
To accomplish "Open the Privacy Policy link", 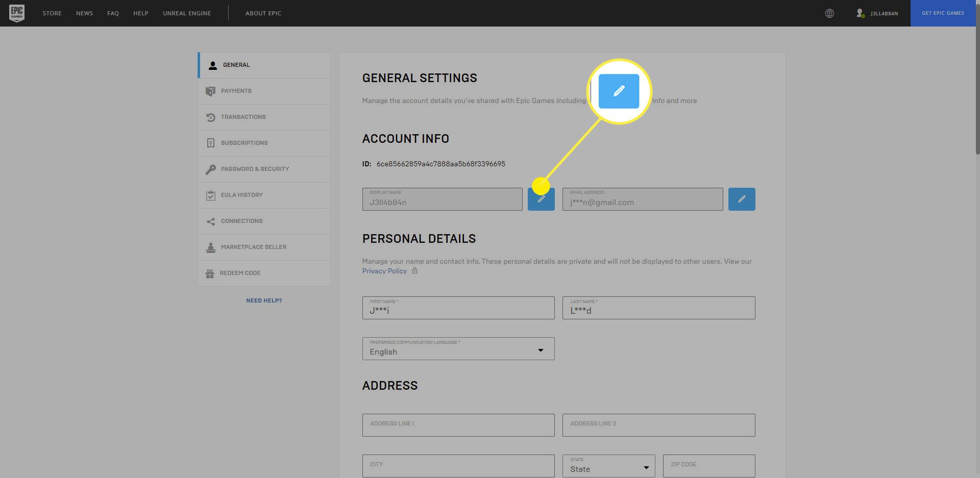I will click(384, 271).
